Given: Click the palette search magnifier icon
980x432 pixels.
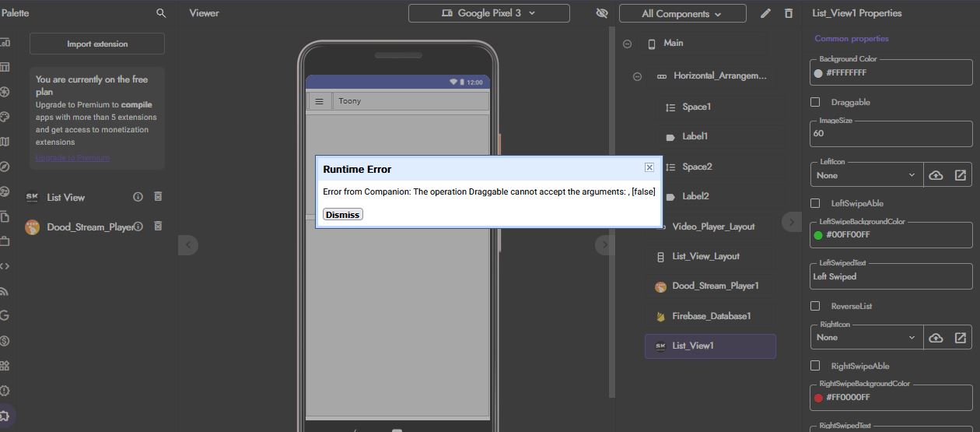Looking at the screenshot, I should 161,13.
